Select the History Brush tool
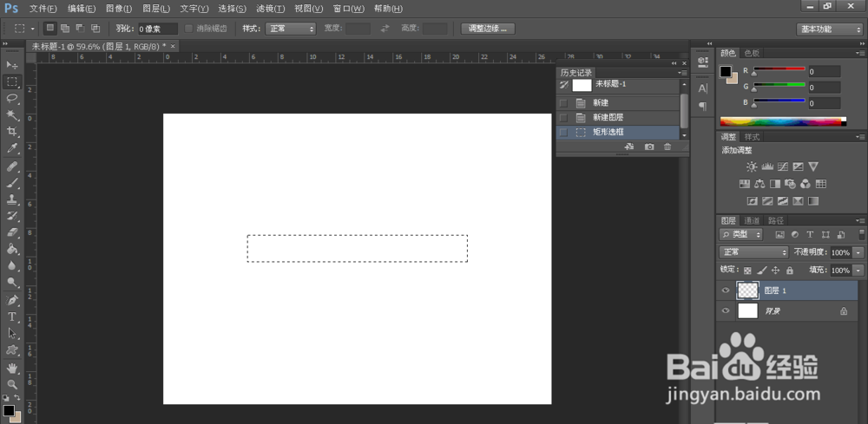This screenshot has height=424, width=868. (11, 216)
